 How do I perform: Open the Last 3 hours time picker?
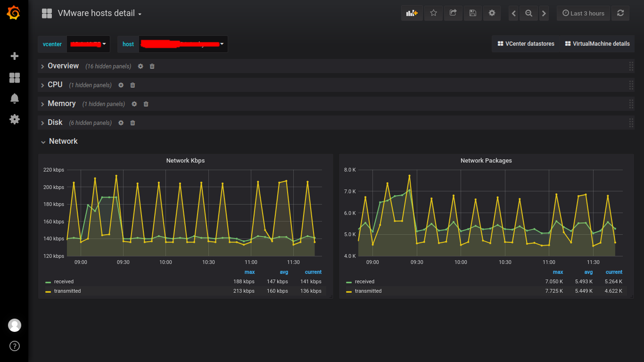click(x=584, y=13)
